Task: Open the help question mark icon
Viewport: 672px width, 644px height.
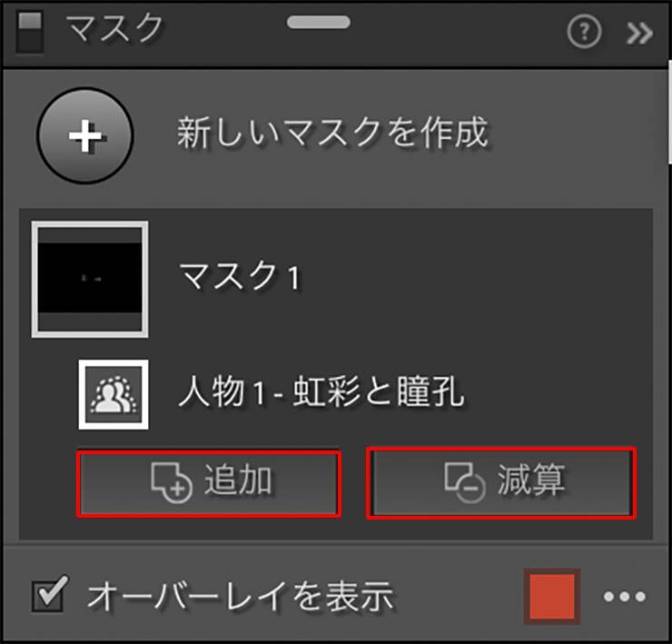Action: coord(584,31)
